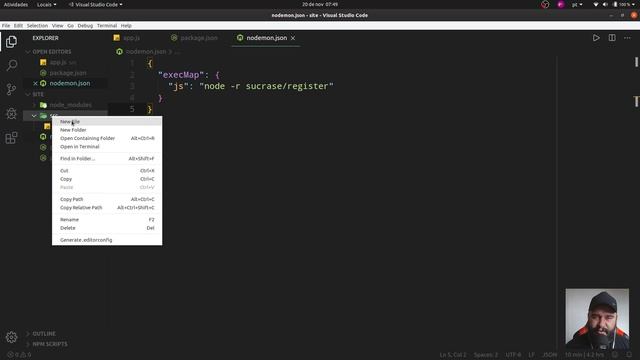Choose Copy Path from context menu

[x=107, y=199]
